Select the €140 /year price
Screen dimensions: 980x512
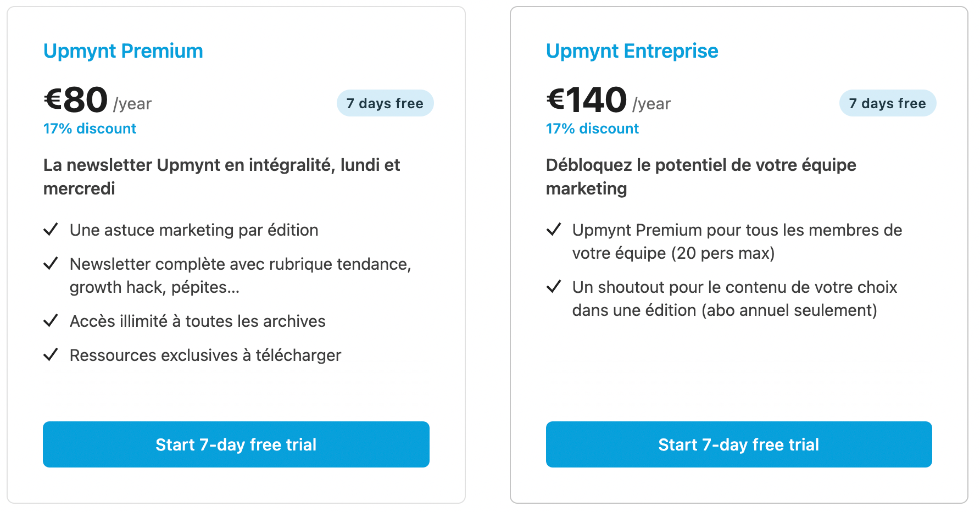(x=609, y=100)
